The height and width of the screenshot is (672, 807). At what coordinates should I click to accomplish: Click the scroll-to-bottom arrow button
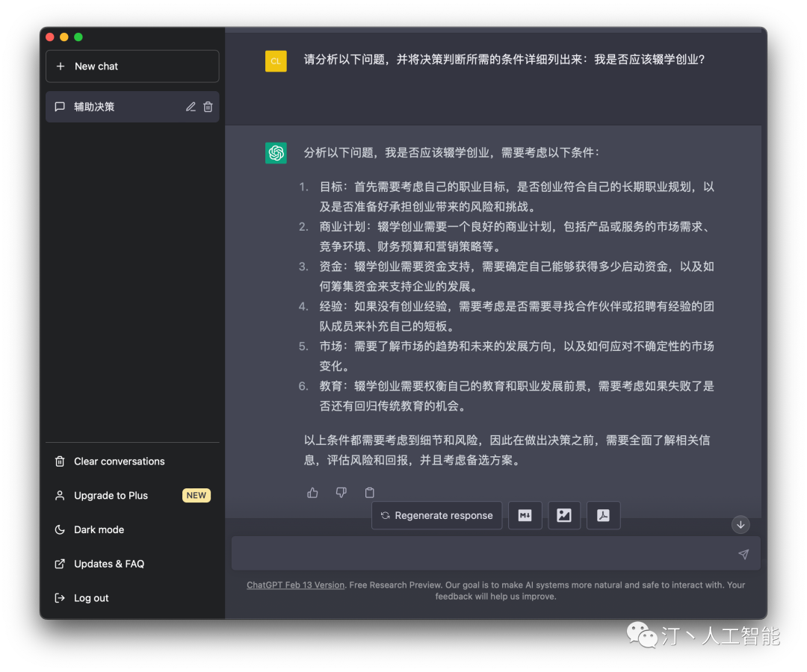coord(740,524)
